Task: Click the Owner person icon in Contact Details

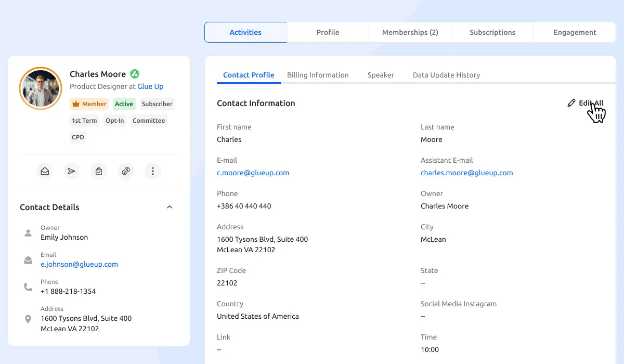Action: [28, 232]
